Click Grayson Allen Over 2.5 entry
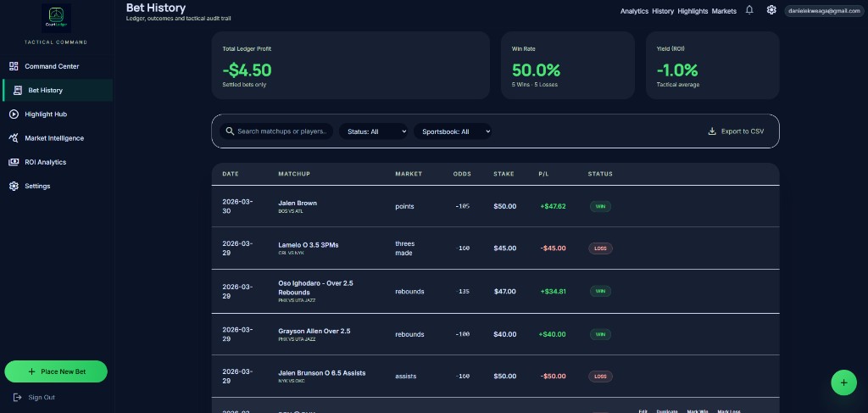Image resolution: width=868 pixels, height=413 pixels. pyautogui.click(x=314, y=331)
